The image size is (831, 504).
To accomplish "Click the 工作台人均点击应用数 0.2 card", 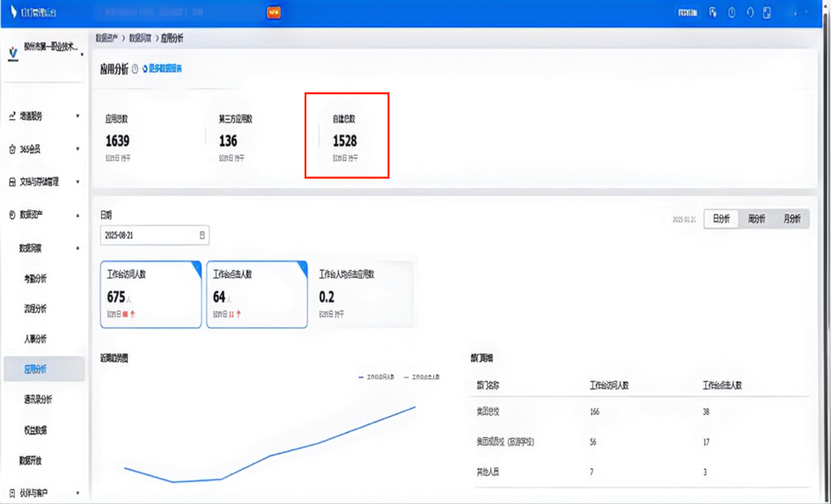I will click(x=363, y=295).
